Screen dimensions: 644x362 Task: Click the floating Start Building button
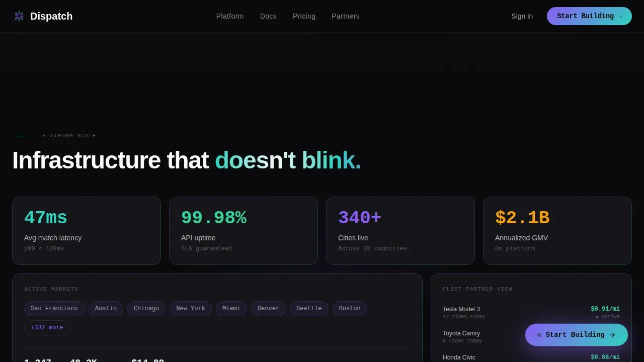tap(577, 335)
